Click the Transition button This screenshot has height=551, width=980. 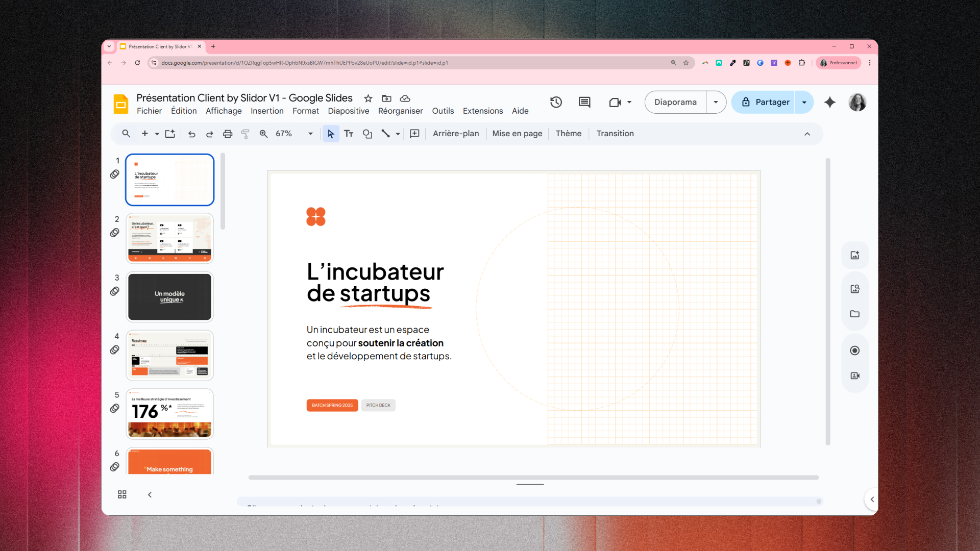click(x=615, y=134)
